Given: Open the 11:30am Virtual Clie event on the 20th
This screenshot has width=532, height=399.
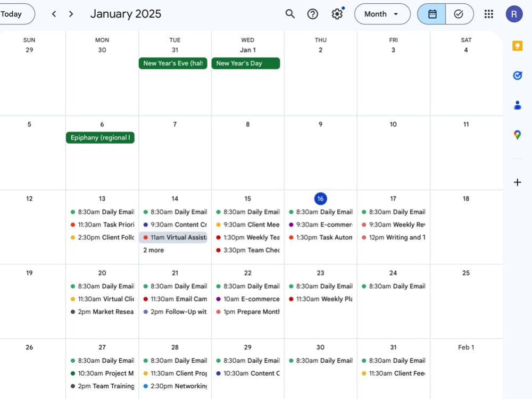Looking at the screenshot, I should 103,299.
